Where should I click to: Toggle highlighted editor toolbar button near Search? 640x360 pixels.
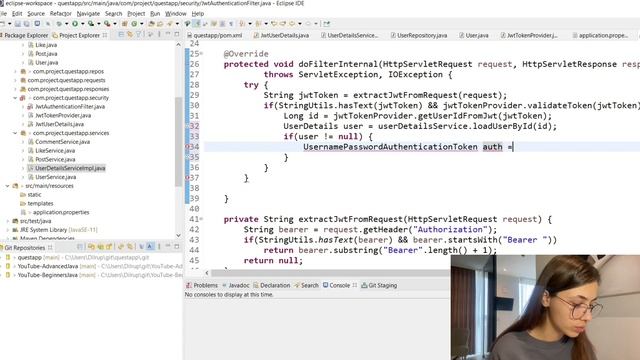(x=196, y=24)
